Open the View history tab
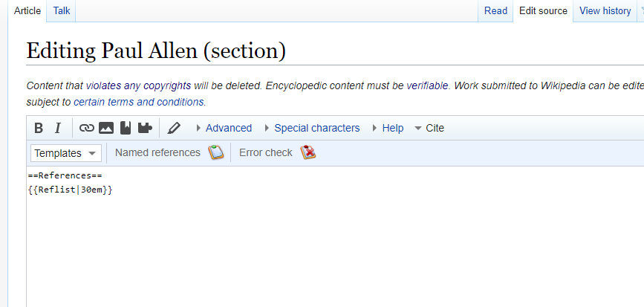 [x=605, y=10]
